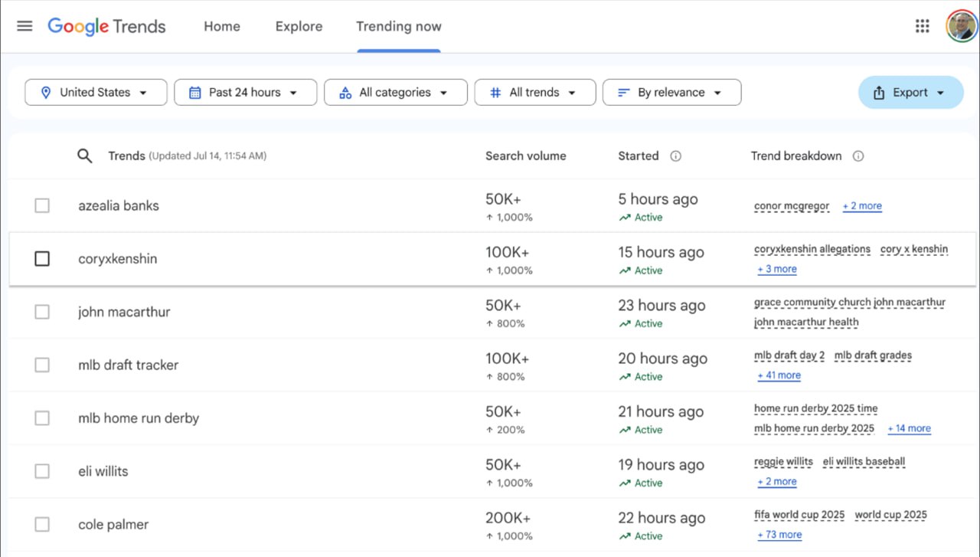Viewport: 980px width, 557px height.
Task: Click the share icon on the Export button
Action: 879,93
